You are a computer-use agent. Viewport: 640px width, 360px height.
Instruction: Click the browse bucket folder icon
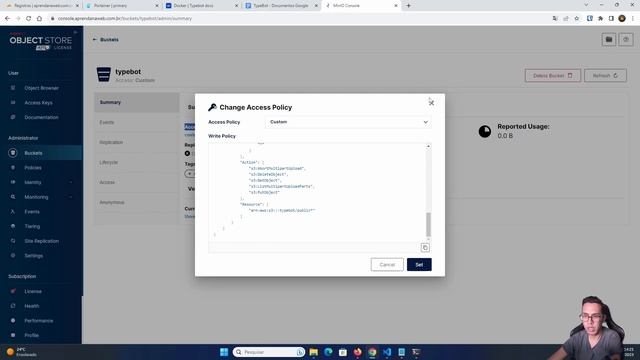(609, 40)
